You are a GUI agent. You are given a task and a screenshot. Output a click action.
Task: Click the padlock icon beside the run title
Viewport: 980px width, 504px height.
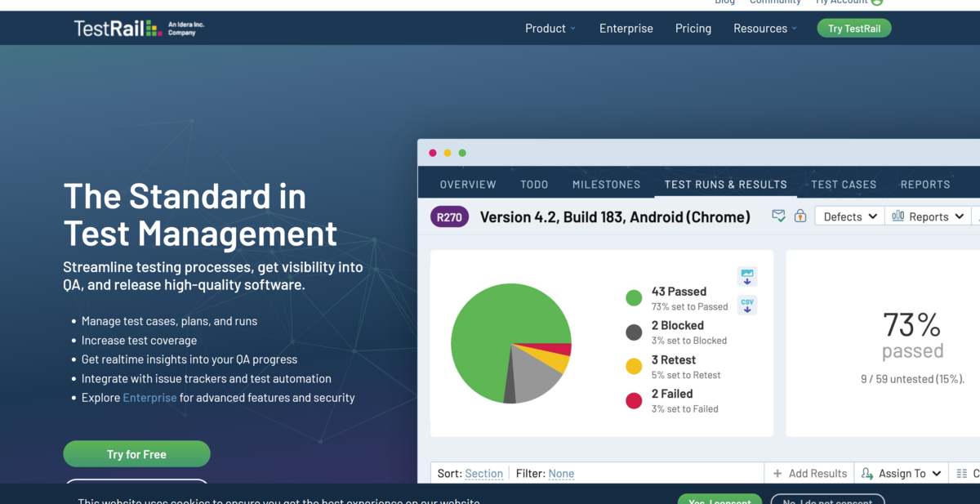pos(800,216)
